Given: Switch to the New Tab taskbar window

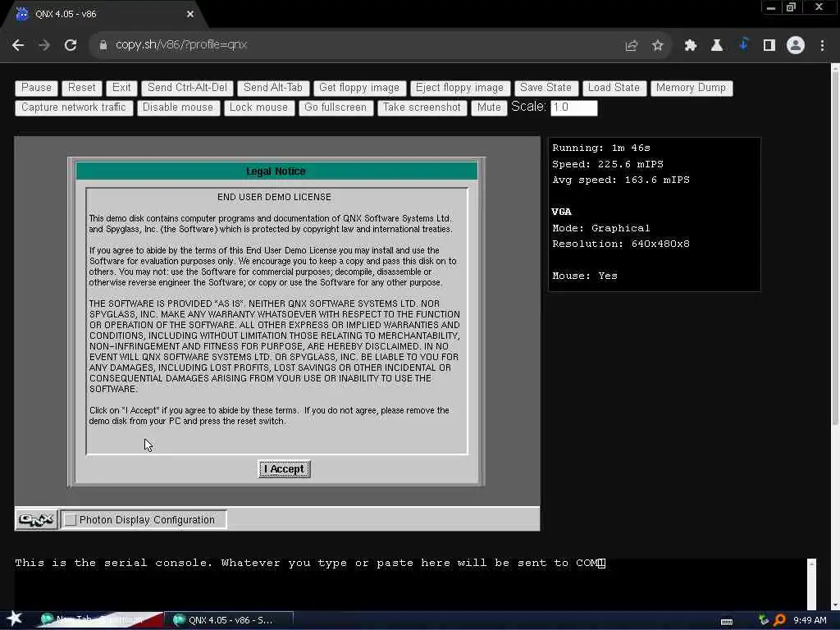Looking at the screenshot, I should click(99, 620).
